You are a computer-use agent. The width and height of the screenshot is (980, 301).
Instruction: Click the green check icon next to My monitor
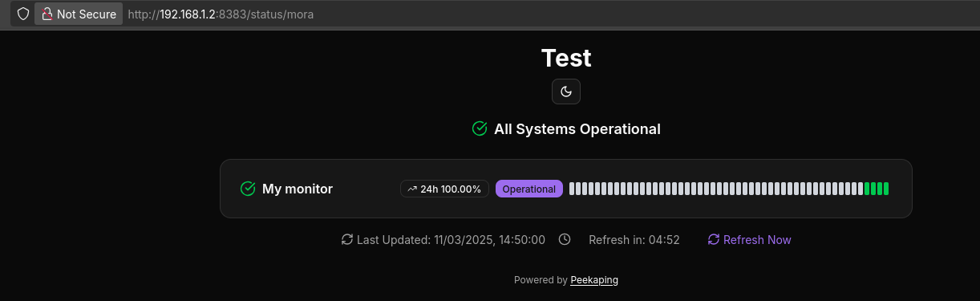tap(248, 189)
